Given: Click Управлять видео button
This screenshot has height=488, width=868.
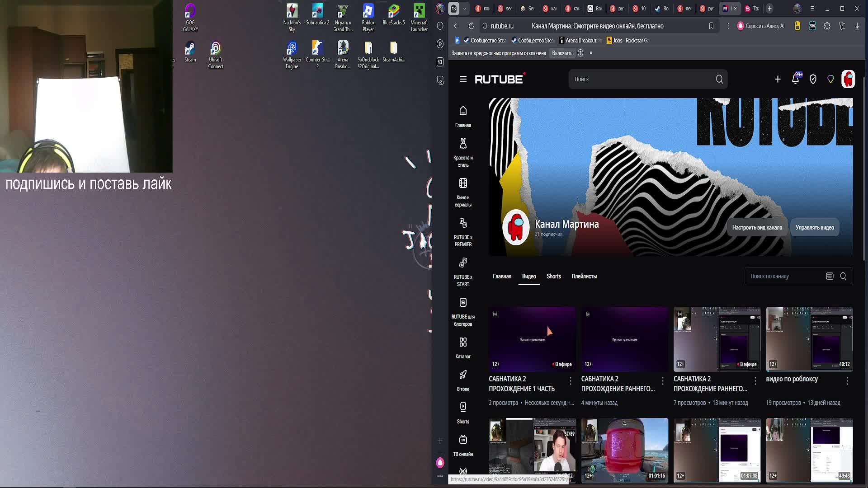Looking at the screenshot, I should pos(815,228).
